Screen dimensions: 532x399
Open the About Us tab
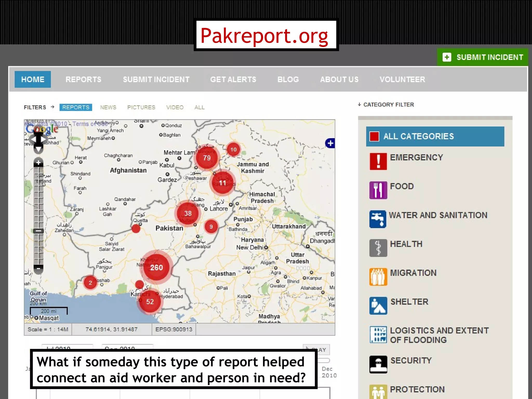pos(339,79)
